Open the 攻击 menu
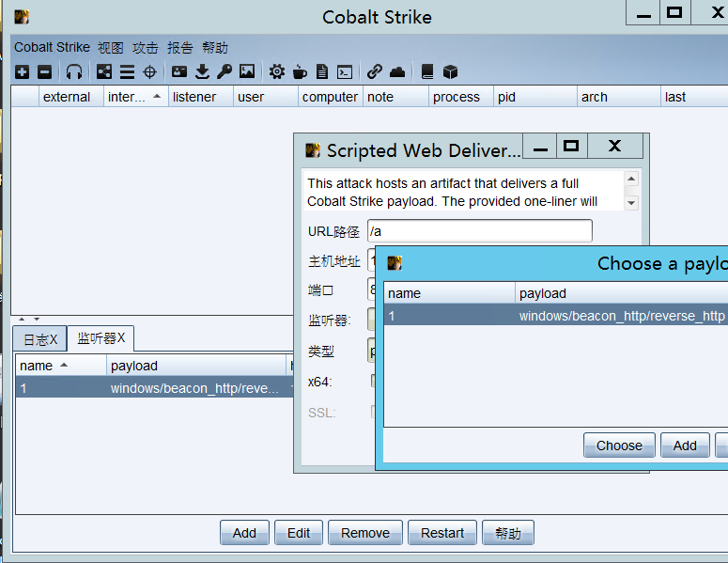728x563 pixels. point(146,47)
